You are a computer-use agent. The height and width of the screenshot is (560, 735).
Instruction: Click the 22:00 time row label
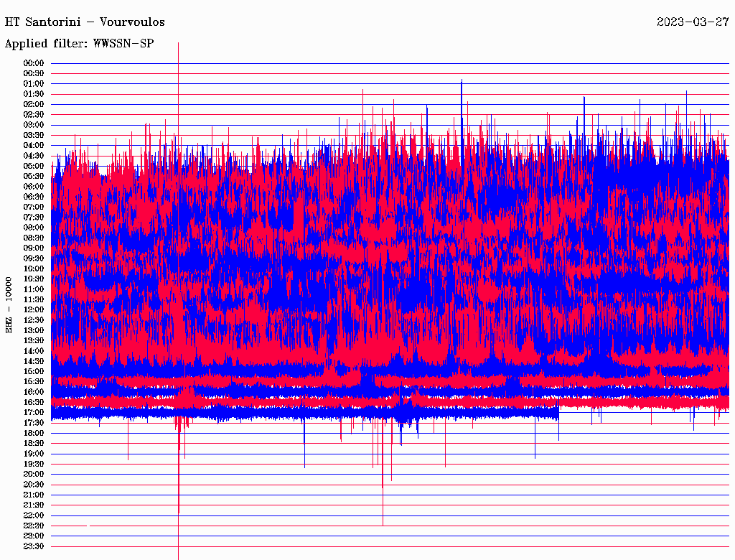pyautogui.click(x=34, y=515)
